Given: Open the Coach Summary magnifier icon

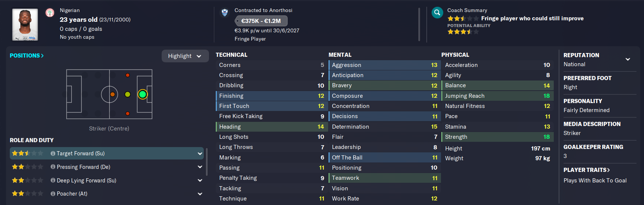Looking at the screenshot, I should tap(437, 13).
